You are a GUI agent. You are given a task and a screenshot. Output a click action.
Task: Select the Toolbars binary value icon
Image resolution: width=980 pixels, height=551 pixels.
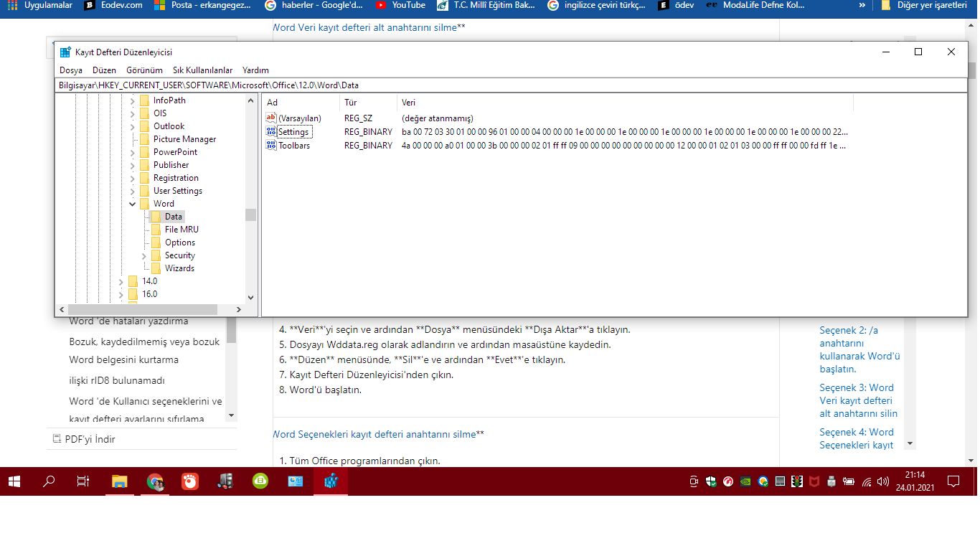pos(271,145)
